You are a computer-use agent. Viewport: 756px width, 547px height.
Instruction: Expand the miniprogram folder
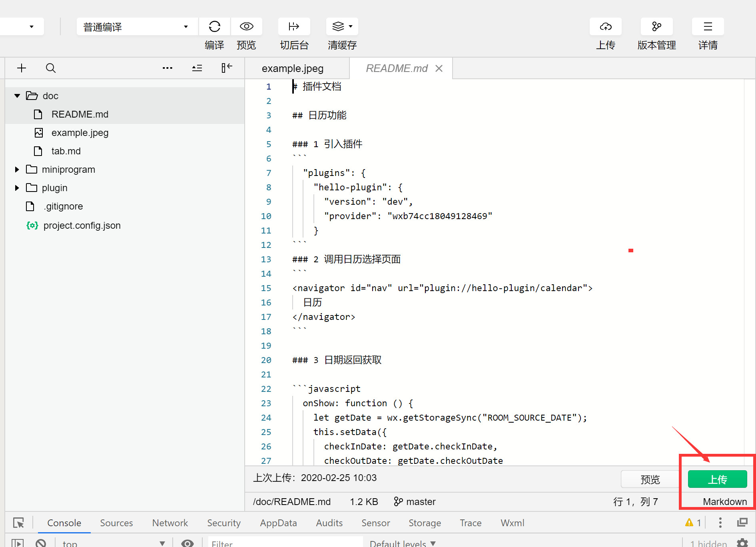(x=17, y=170)
